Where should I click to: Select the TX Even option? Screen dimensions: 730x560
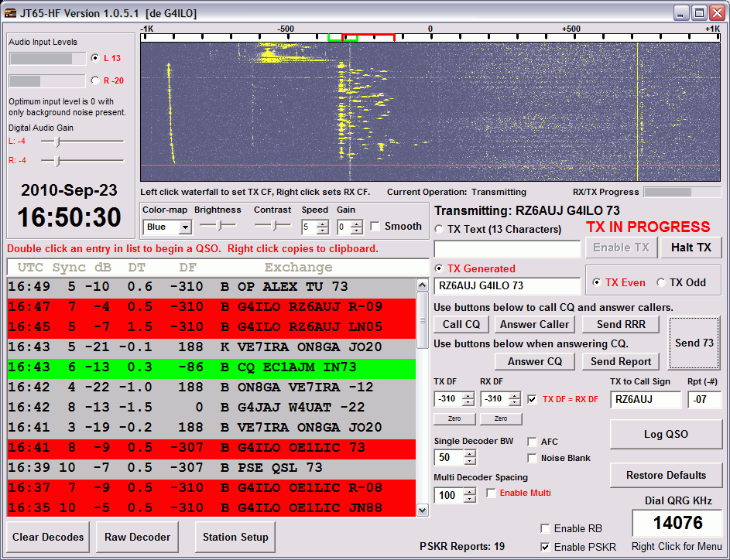[x=596, y=282]
